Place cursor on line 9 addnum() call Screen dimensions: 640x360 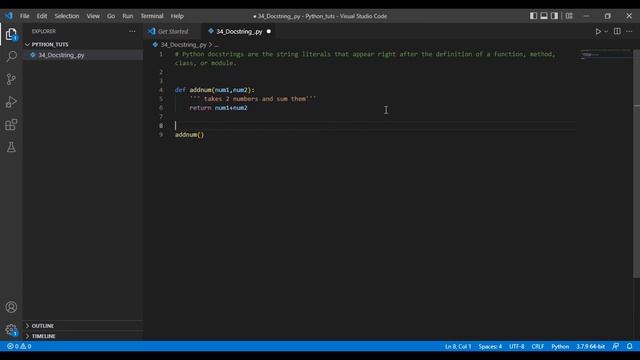(x=189, y=135)
